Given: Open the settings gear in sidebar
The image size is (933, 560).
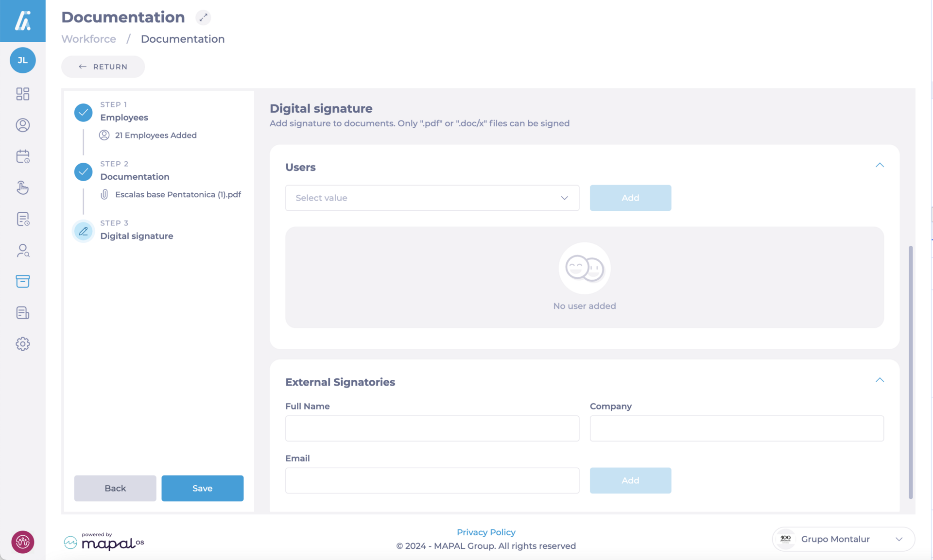Looking at the screenshot, I should coord(23,344).
